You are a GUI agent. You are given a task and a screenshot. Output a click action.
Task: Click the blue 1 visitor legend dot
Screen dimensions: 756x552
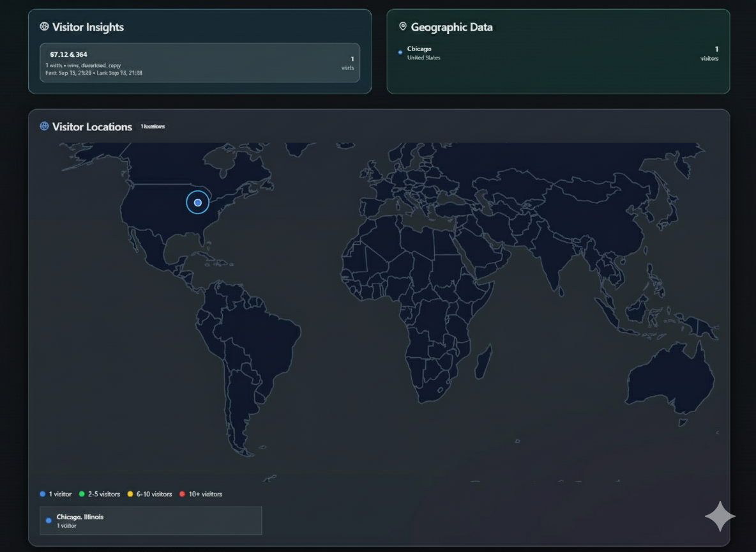pyautogui.click(x=43, y=494)
